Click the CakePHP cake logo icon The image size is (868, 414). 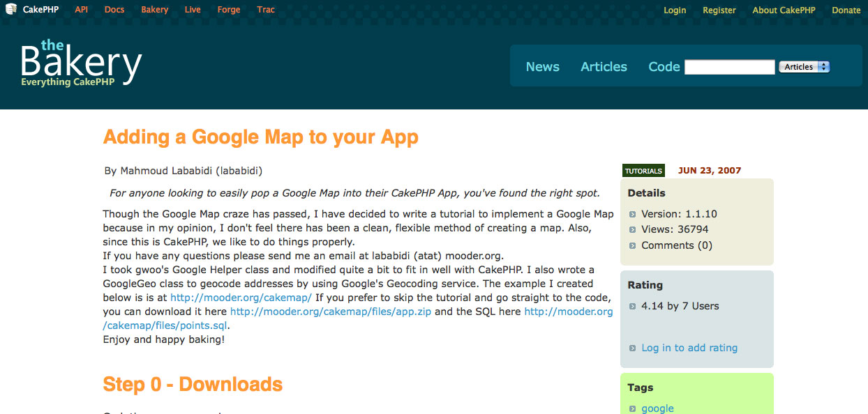point(11,10)
